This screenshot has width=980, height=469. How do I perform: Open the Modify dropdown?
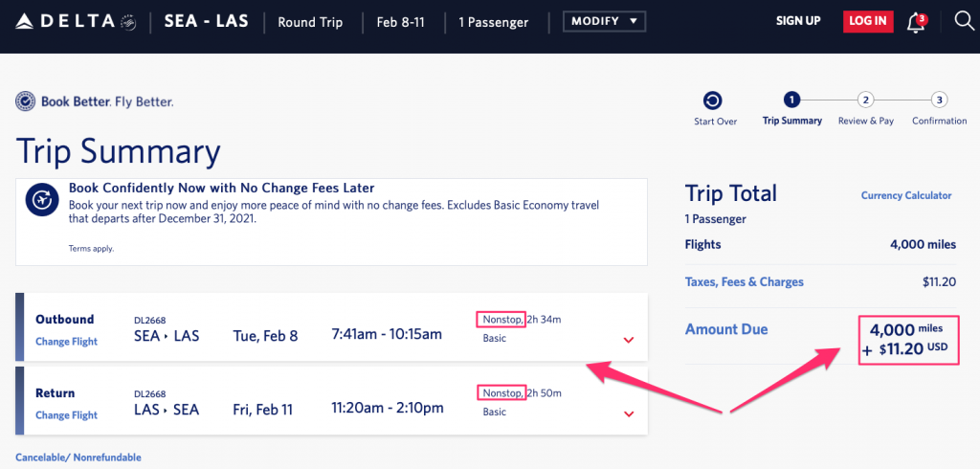point(603,21)
